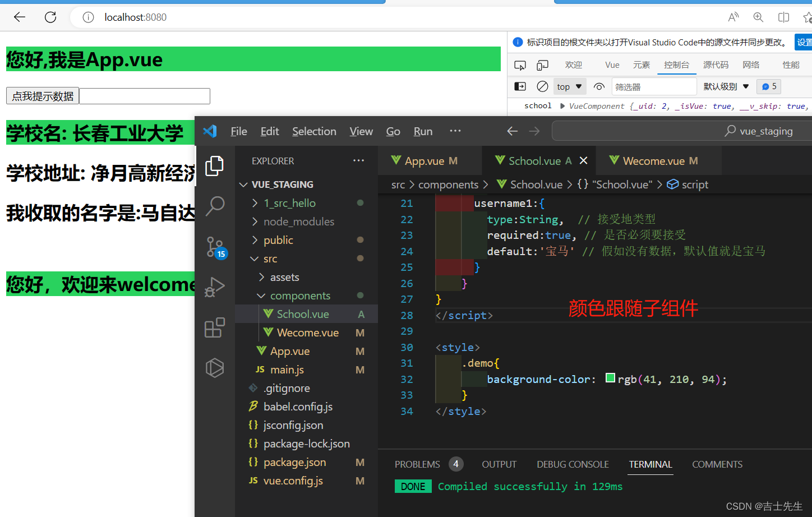Image resolution: width=812 pixels, height=517 pixels.
Task: Expand the node_modules folder
Action: [255, 221]
